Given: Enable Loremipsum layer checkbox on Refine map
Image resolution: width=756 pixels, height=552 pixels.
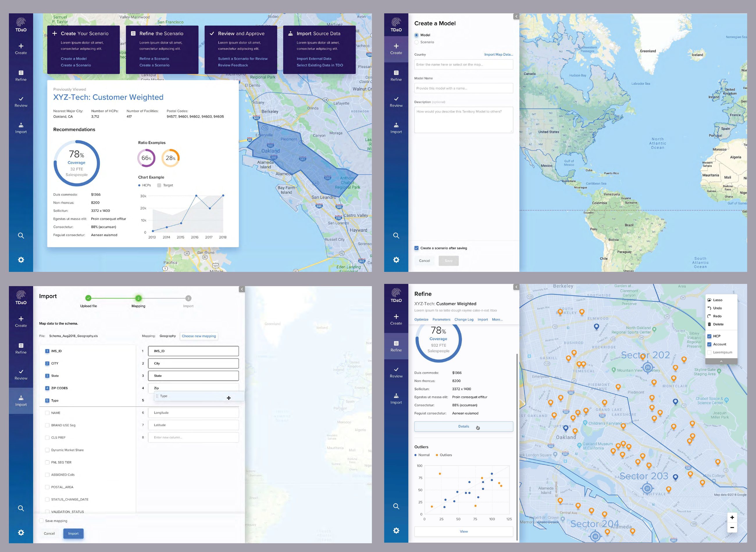Looking at the screenshot, I should tap(709, 352).
